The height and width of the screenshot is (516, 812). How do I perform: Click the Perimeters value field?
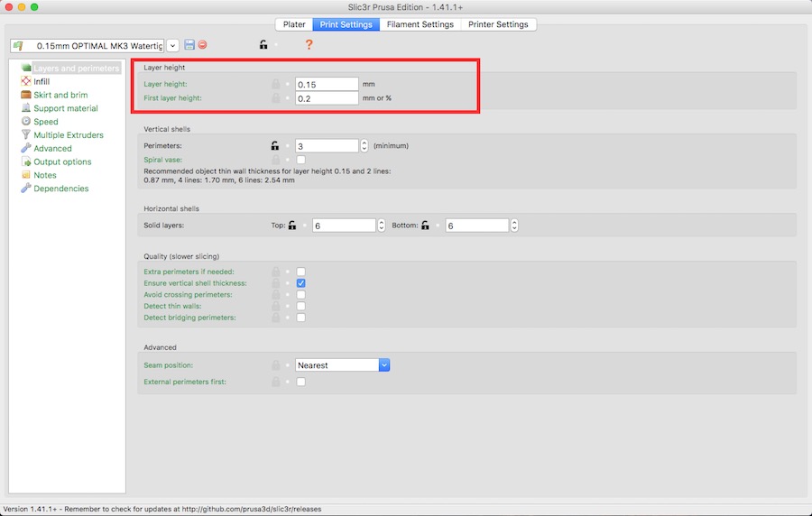pyautogui.click(x=327, y=146)
